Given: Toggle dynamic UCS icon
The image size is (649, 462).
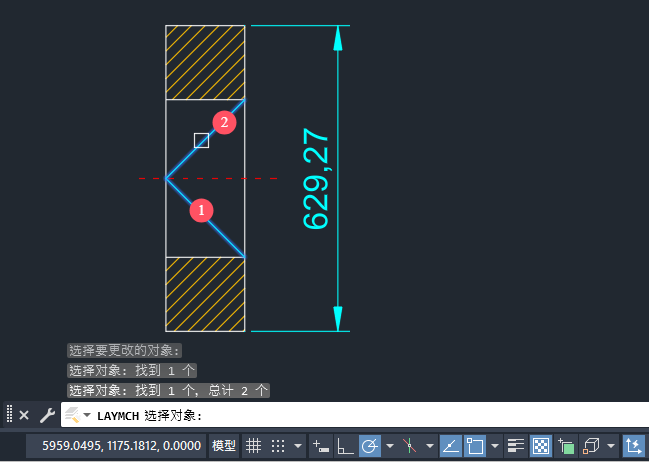Looking at the screenshot, I should pyautogui.click(x=633, y=446).
